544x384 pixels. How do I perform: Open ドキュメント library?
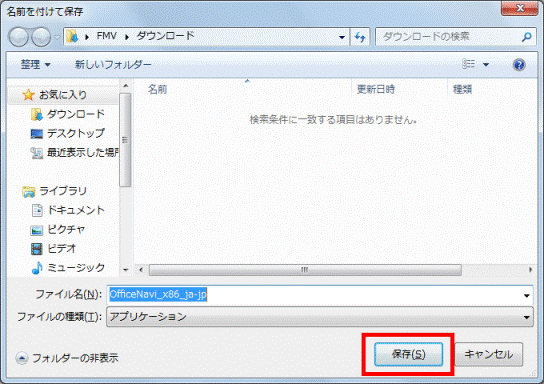(x=76, y=210)
